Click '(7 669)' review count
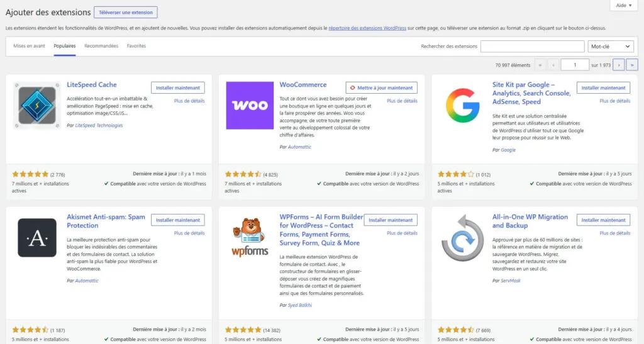Viewport: 644px width, 344px height. pyautogui.click(x=483, y=330)
